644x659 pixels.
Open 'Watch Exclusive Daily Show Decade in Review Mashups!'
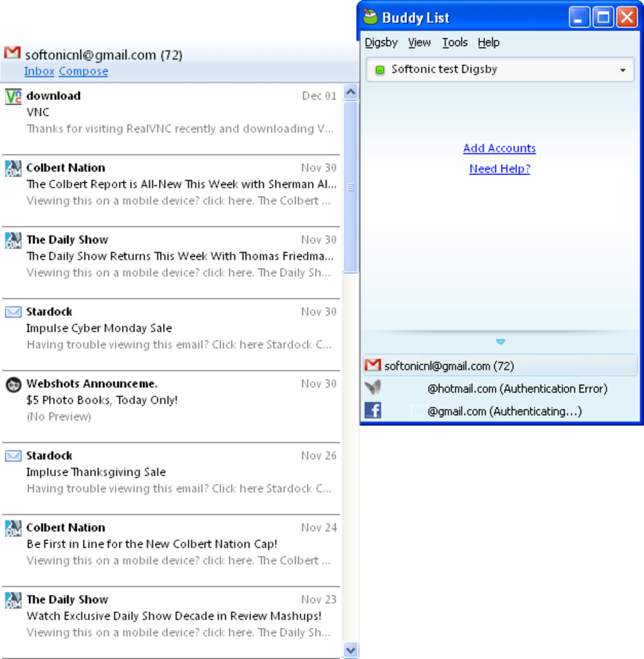click(x=171, y=622)
